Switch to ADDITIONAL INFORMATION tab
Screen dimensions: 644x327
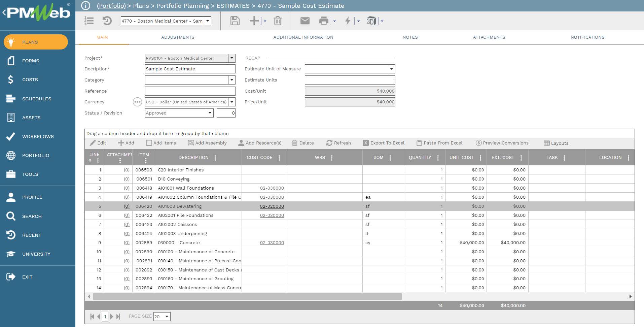(303, 37)
